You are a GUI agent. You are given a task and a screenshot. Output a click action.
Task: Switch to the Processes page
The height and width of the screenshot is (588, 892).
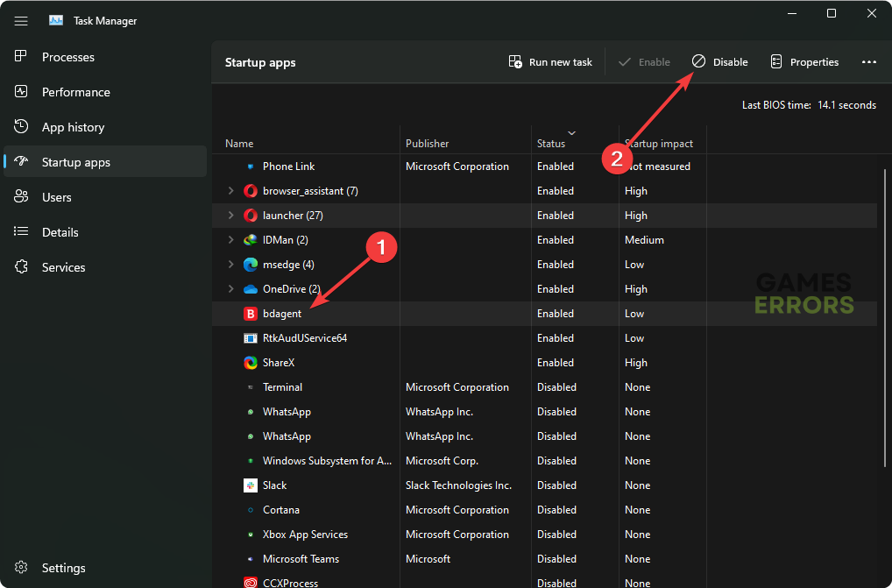tap(67, 57)
